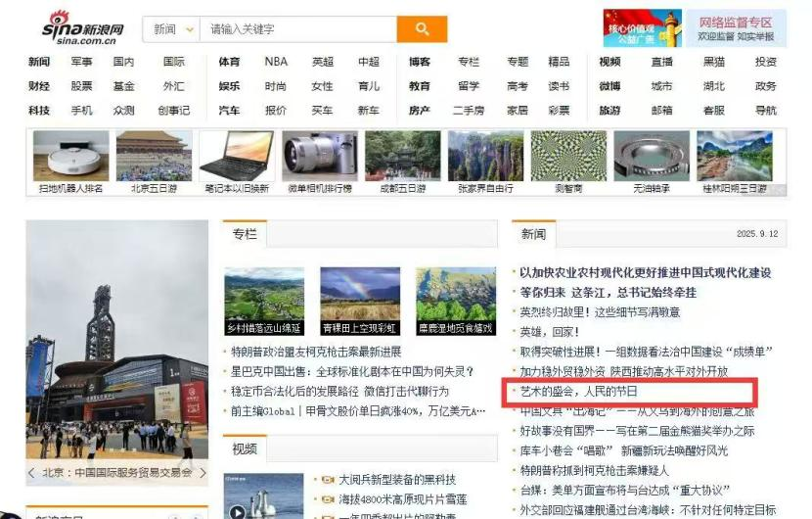Open the 财经 navigation section

click(39, 86)
